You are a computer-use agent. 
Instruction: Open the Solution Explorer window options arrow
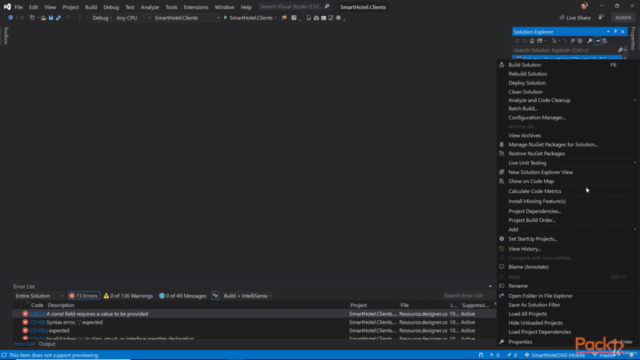point(608,31)
